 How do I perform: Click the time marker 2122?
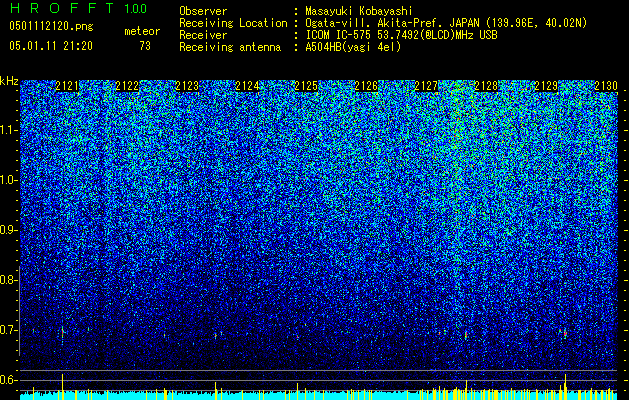coord(127,86)
